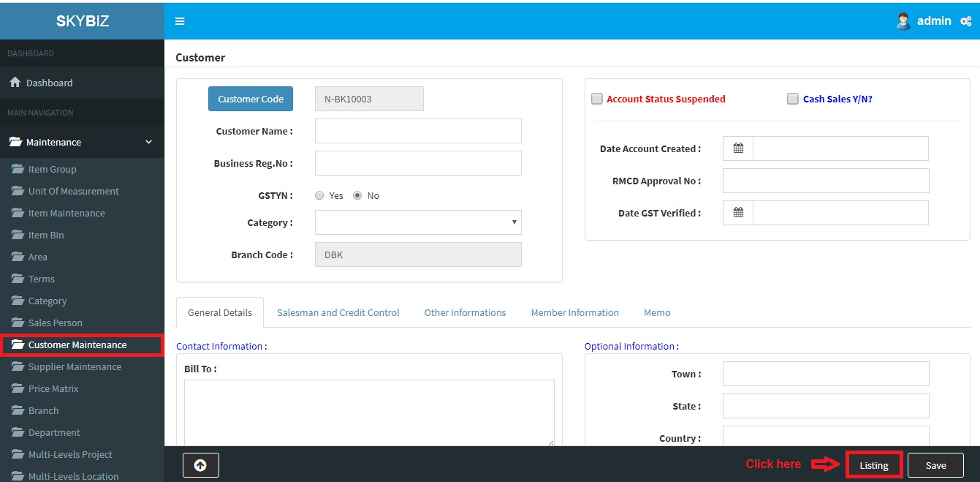Expand Multi-Levels Project in sidebar
This screenshot has height=482, width=980.
pyautogui.click(x=70, y=454)
